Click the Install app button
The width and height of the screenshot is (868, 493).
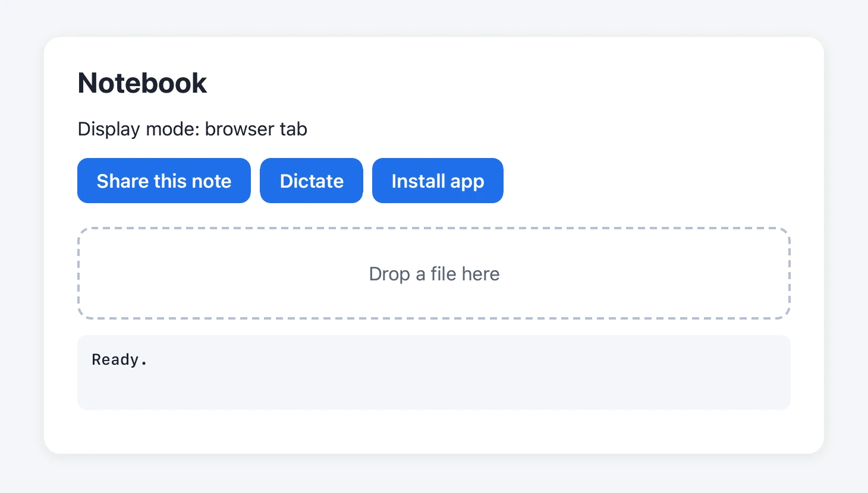438,181
